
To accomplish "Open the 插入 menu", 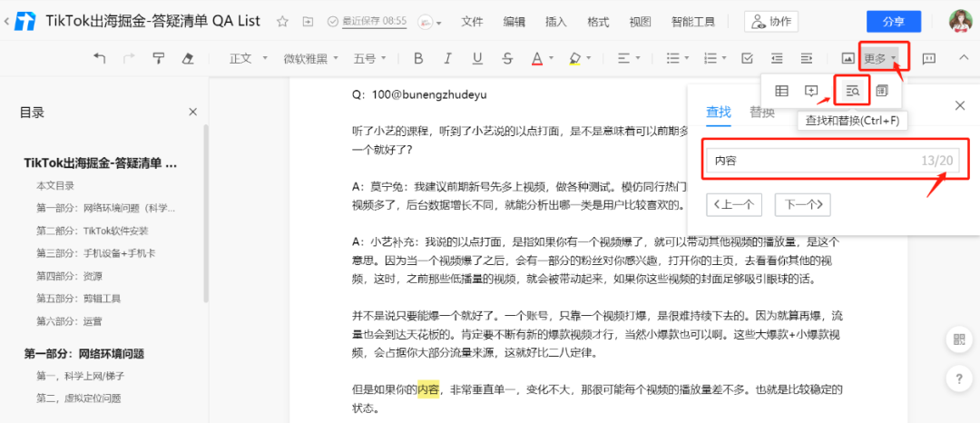I will pos(555,22).
